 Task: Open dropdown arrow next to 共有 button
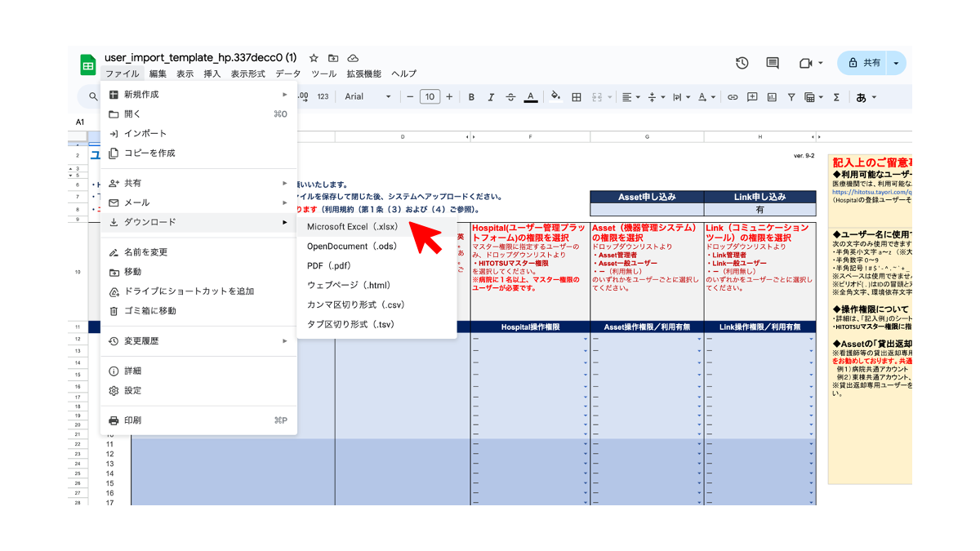(x=897, y=63)
